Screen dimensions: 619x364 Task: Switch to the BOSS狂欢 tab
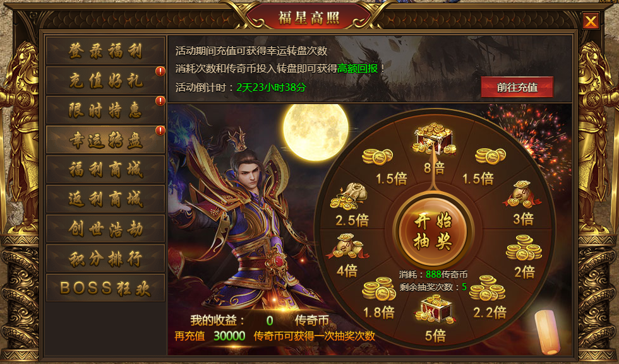click(x=105, y=288)
